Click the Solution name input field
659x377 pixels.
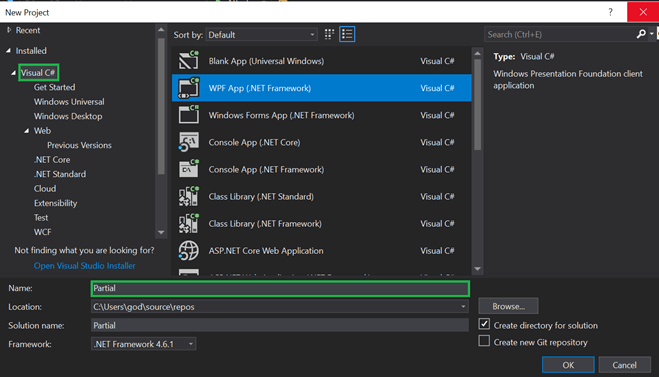pyautogui.click(x=280, y=325)
